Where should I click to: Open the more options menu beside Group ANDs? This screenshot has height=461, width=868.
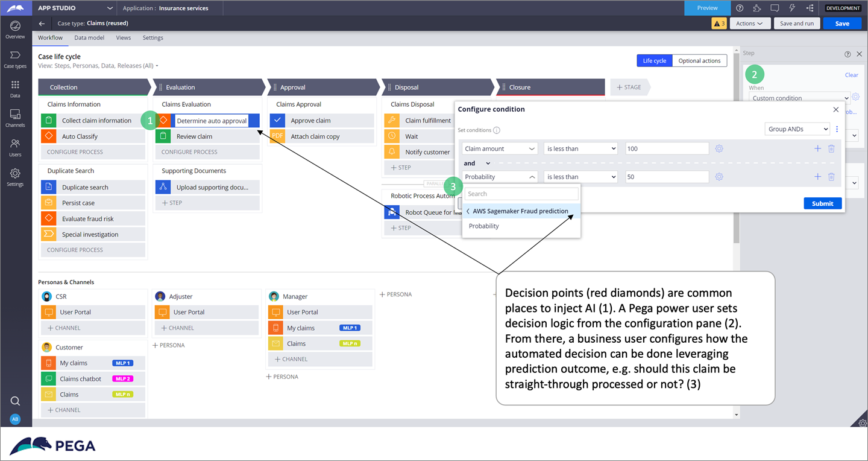[837, 129]
